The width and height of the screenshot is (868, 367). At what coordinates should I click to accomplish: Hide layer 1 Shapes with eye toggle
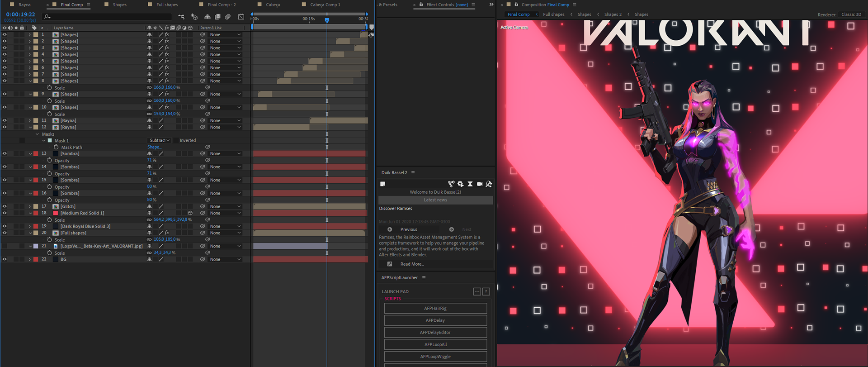pos(5,34)
